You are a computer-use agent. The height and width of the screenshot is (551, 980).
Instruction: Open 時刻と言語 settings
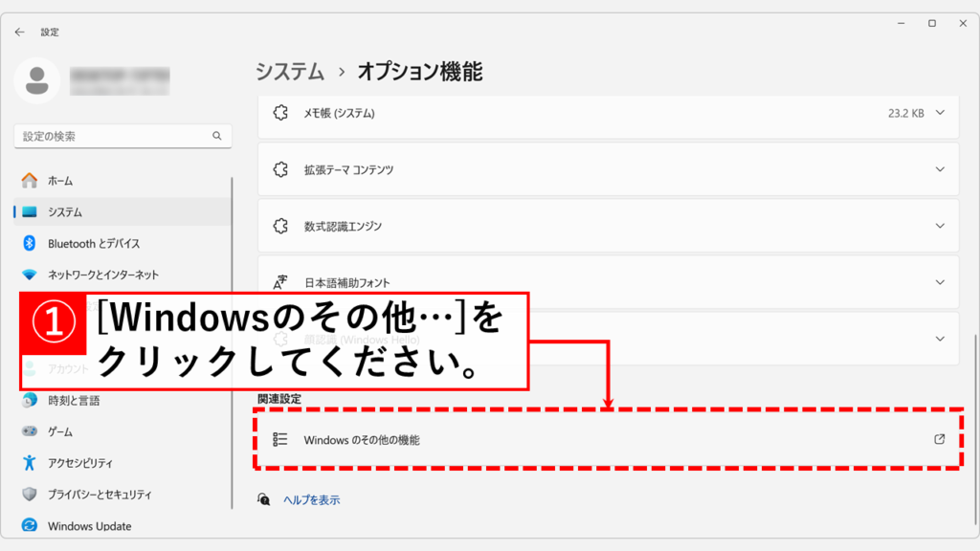click(x=122, y=400)
